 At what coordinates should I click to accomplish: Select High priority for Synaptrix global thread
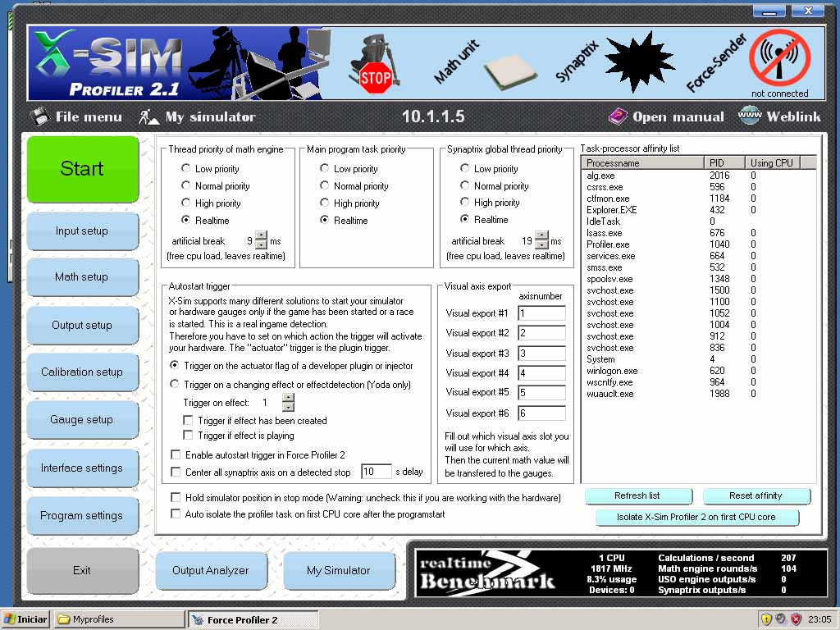464,202
